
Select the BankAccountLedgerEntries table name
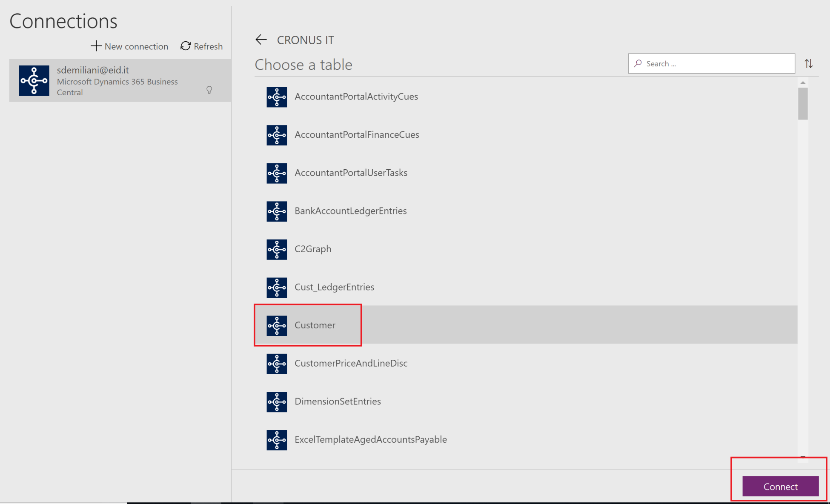(x=351, y=211)
